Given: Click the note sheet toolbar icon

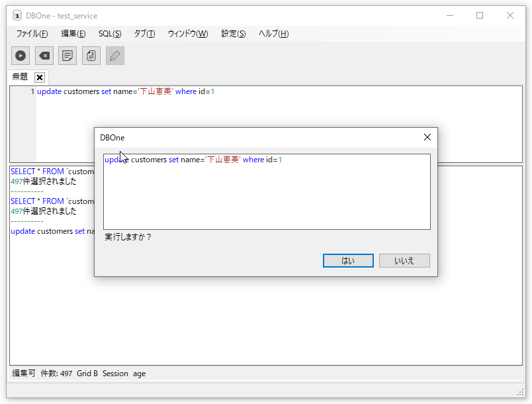Looking at the screenshot, I should [67, 56].
